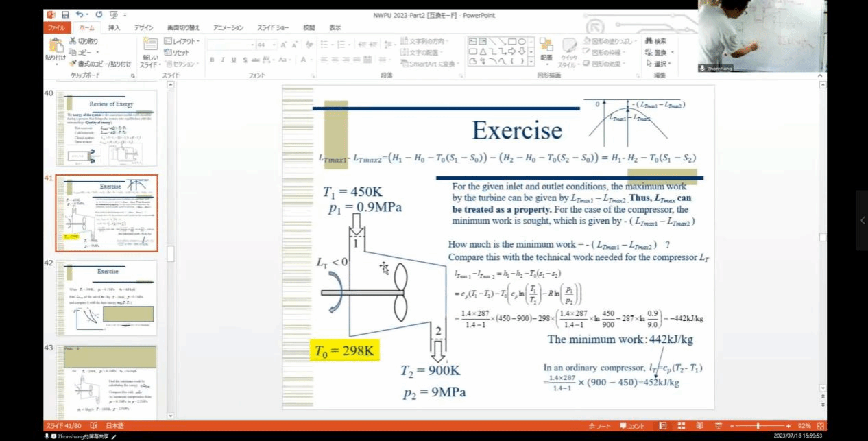Toggle Bold formatting button
The width and height of the screenshot is (868, 441).
point(212,60)
